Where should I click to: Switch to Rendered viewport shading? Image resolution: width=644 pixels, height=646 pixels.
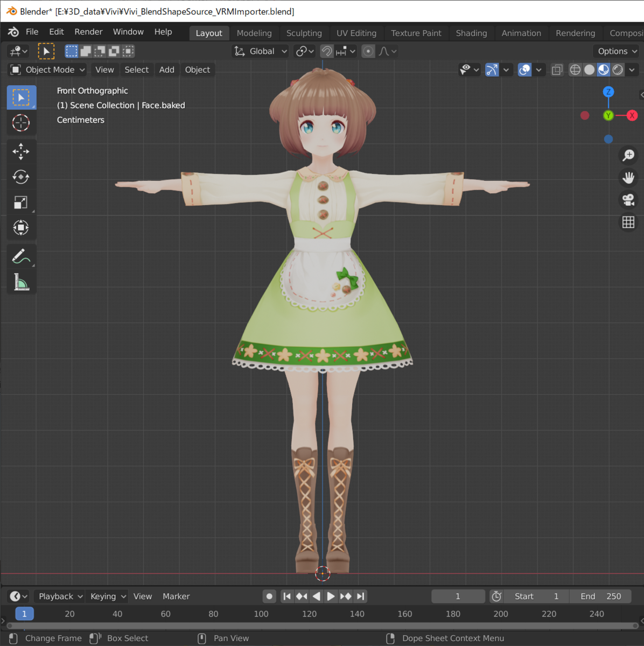click(618, 69)
